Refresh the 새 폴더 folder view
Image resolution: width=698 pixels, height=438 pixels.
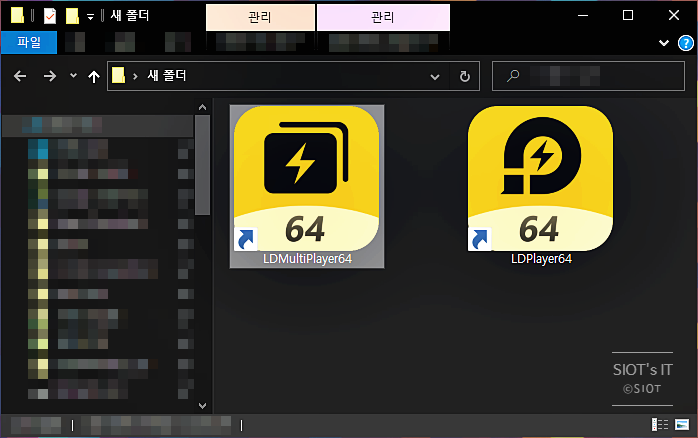tap(465, 77)
